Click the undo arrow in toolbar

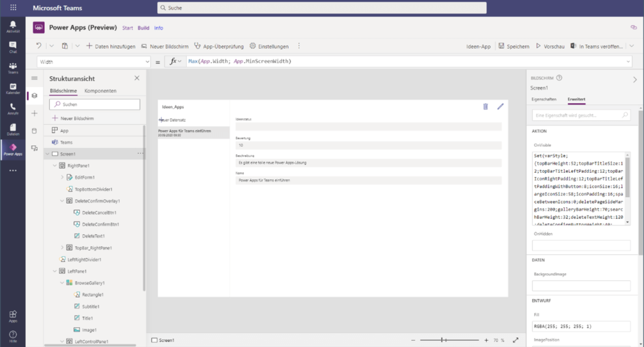(x=38, y=46)
